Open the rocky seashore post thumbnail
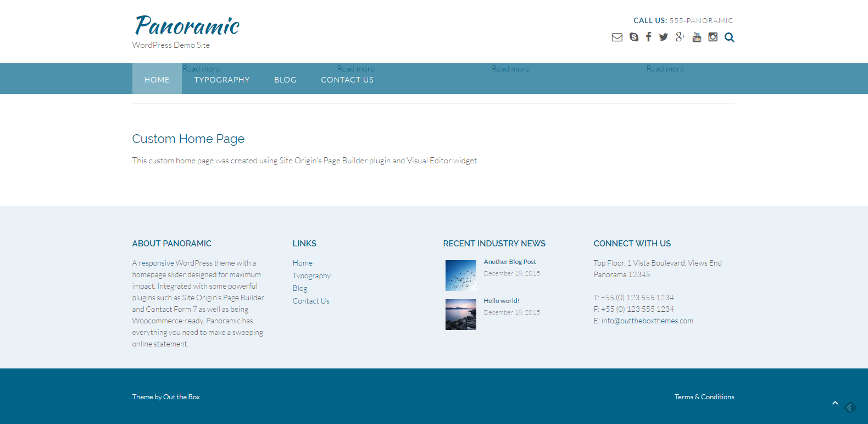Viewport: 868px width, 424px height. click(x=460, y=315)
